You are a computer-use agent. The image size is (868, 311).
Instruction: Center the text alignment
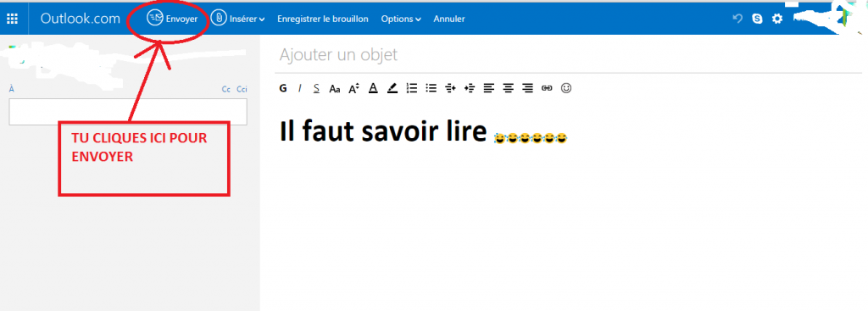(509, 88)
